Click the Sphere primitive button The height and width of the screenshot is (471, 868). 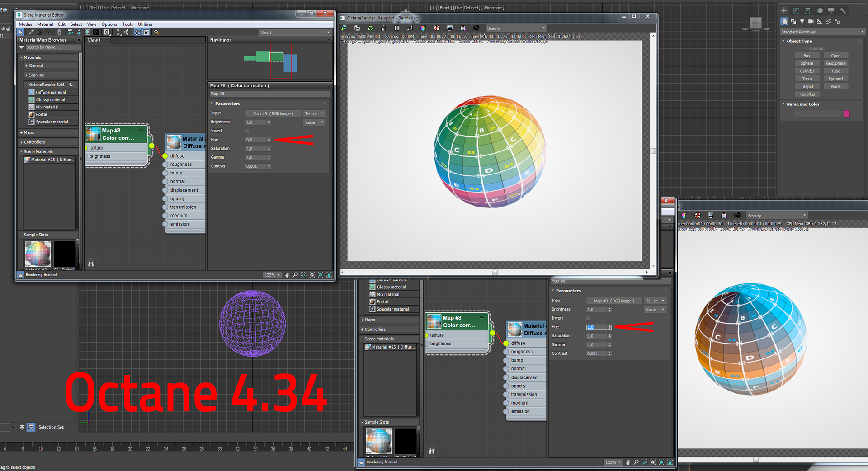point(807,63)
